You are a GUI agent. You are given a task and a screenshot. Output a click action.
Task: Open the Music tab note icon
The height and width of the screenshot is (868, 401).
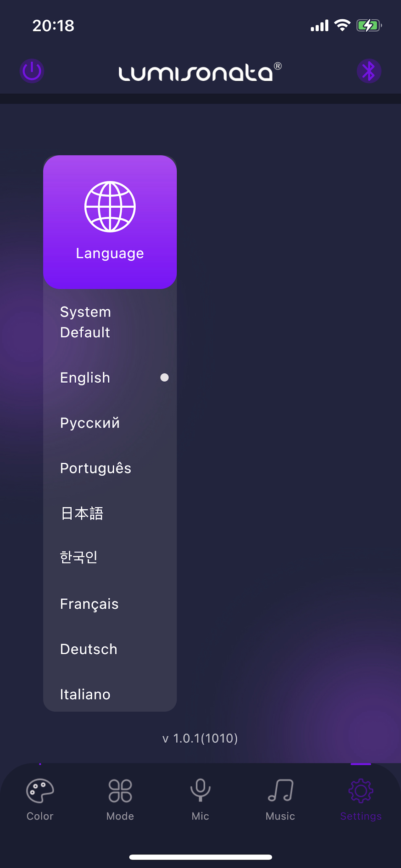280,790
